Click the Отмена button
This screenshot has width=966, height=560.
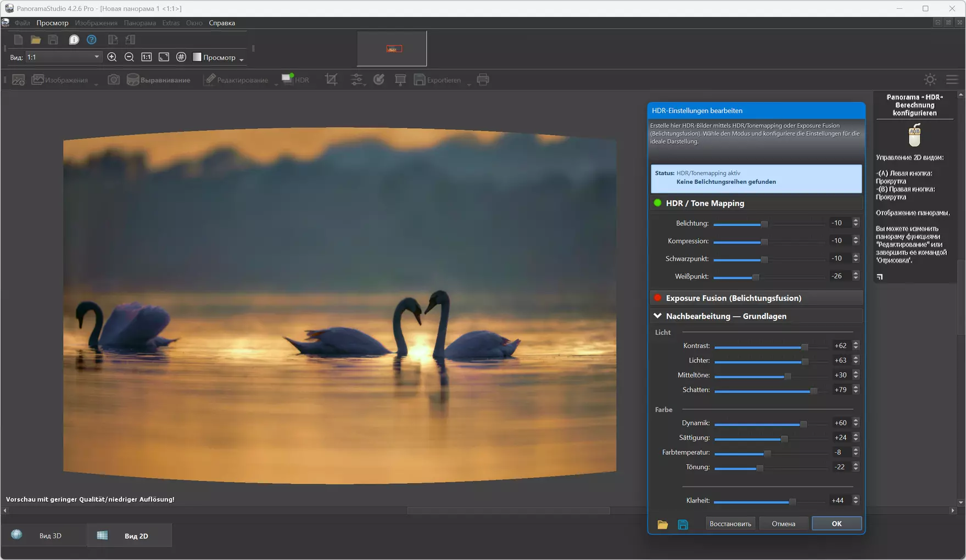(784, 524)
